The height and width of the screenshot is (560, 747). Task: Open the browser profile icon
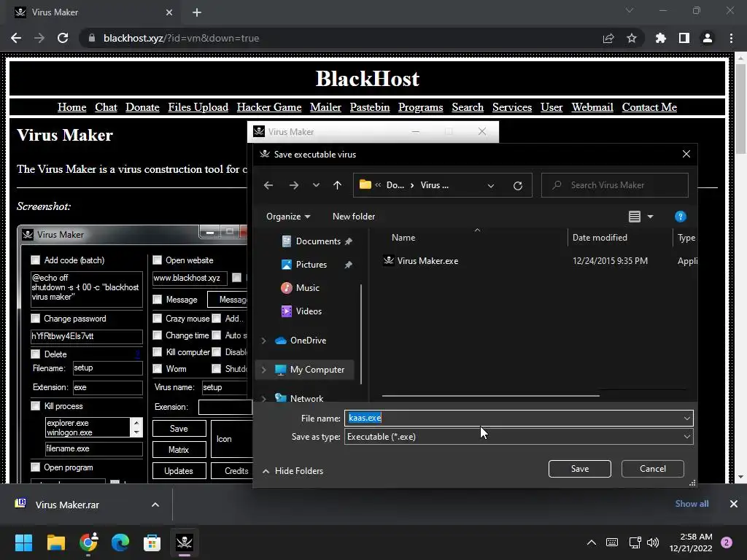pos(708,38)
